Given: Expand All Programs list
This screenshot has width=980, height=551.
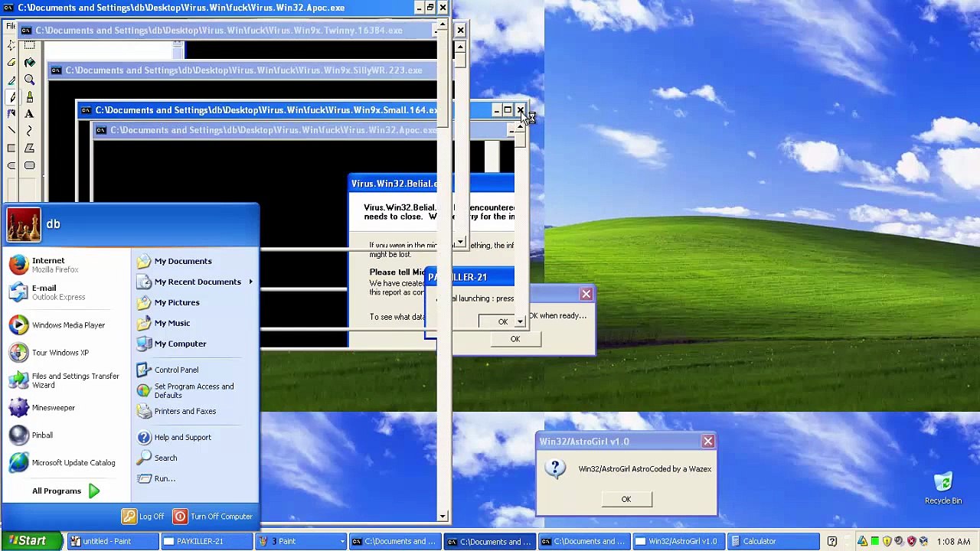Looking at the screenshot, I should point(66,491).
